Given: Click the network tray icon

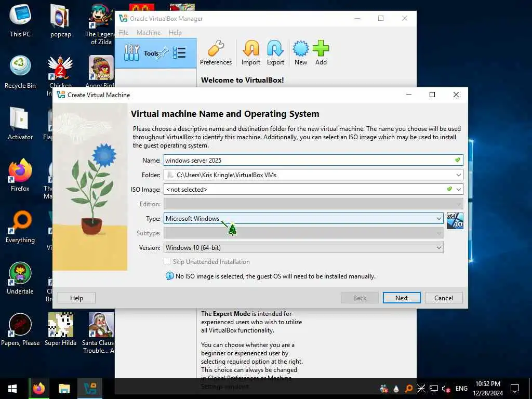Looking at the screenshot, I should (x=434, y=389).
